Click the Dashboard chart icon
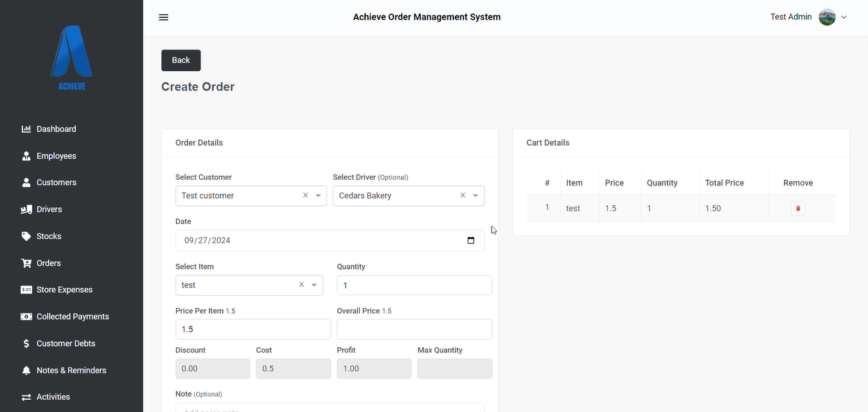 coord(26,129)
